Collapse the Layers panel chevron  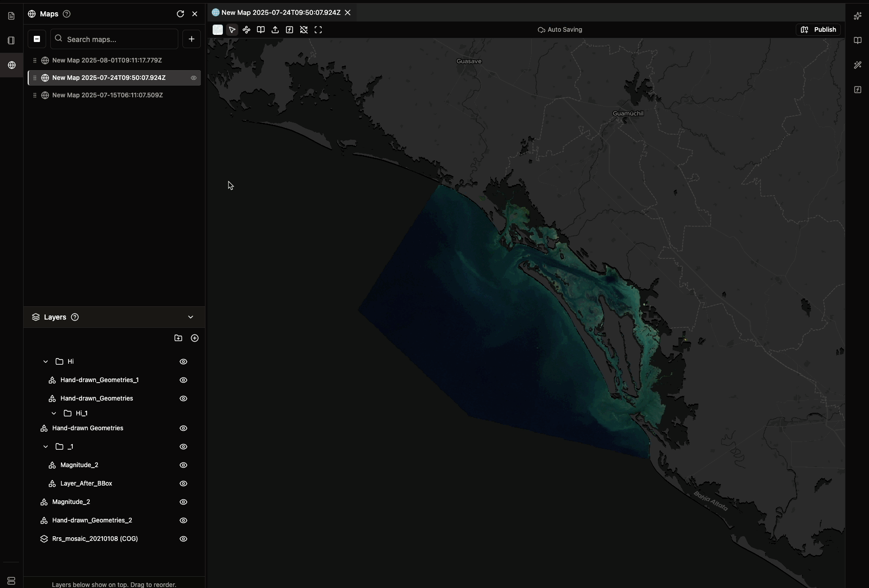click(191, 317)
